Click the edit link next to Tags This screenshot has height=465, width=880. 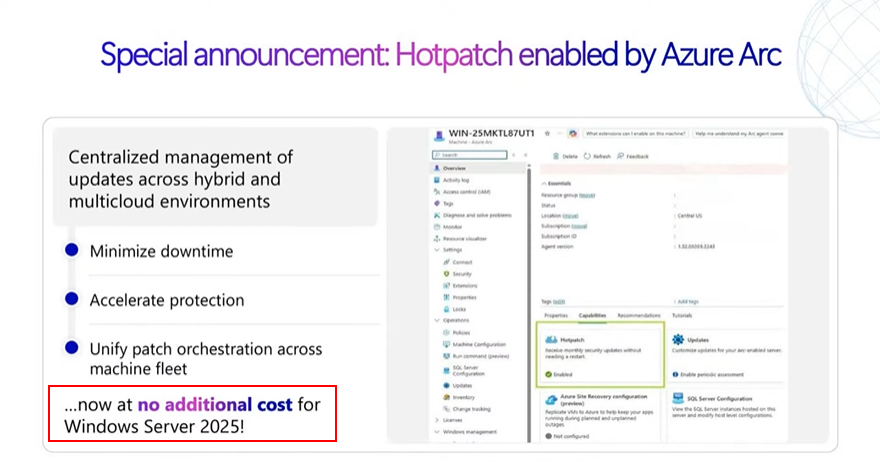point(559,302)
